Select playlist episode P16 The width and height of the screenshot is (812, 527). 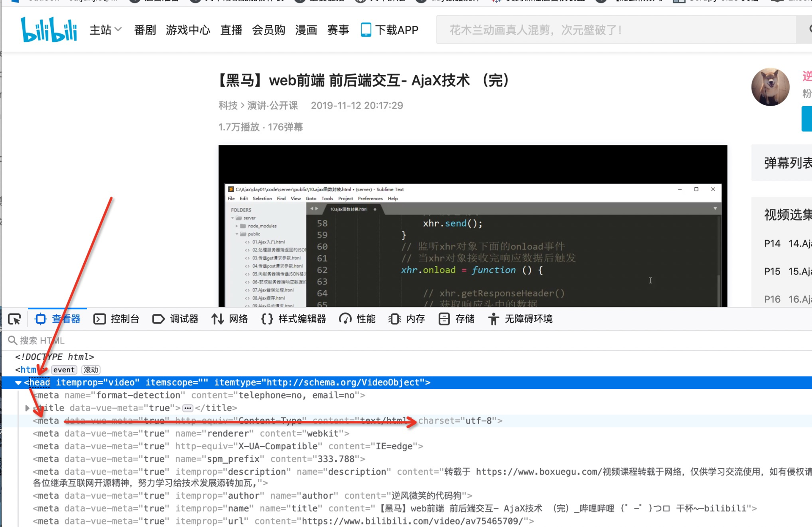[787, 299]
